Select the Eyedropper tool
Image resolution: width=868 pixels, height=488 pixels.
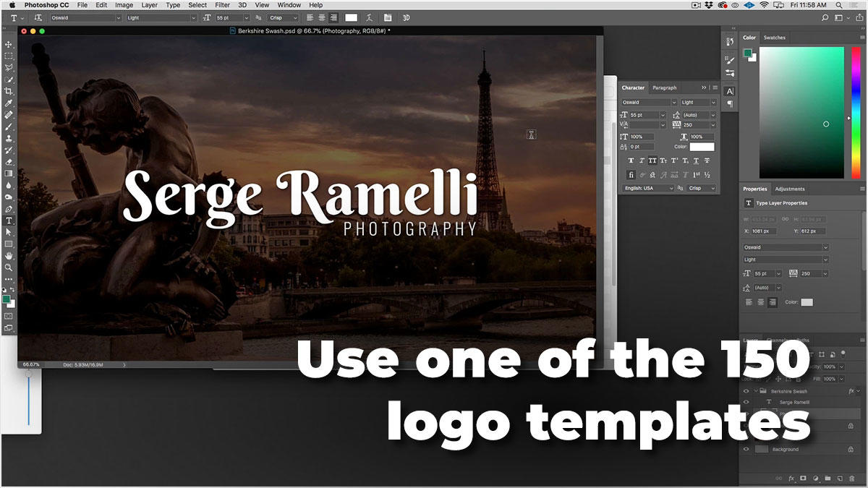pyautogui.click(x=9, y=103)
